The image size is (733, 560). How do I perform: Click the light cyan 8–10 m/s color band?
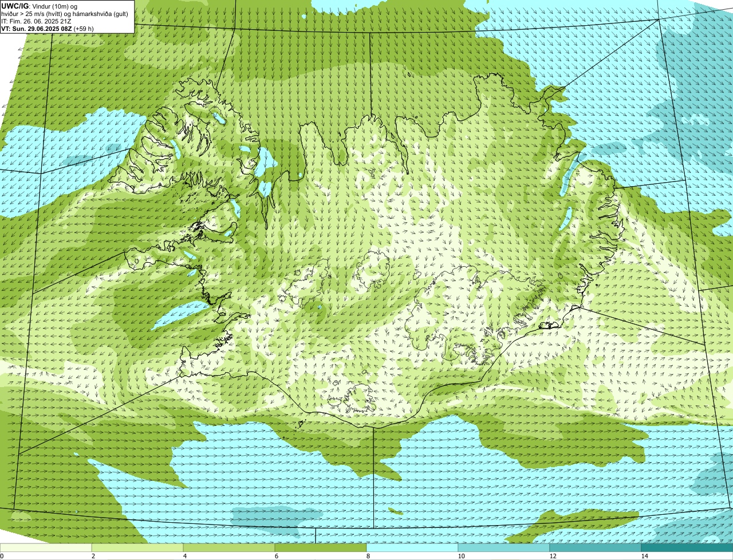412,547
